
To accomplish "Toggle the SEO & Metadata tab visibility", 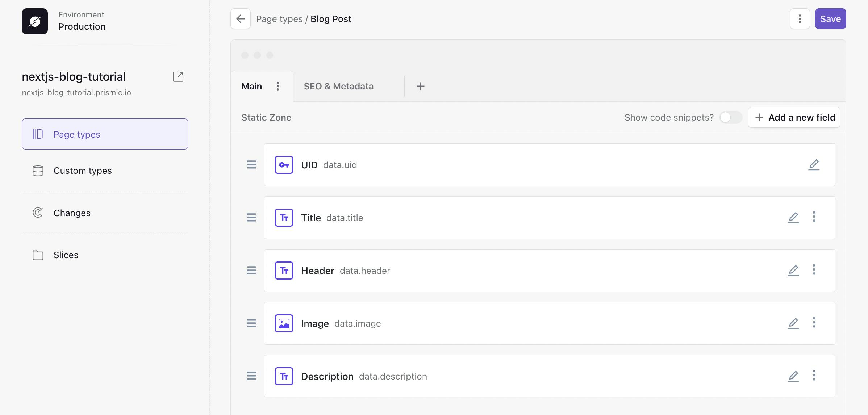I will point(339,86).
